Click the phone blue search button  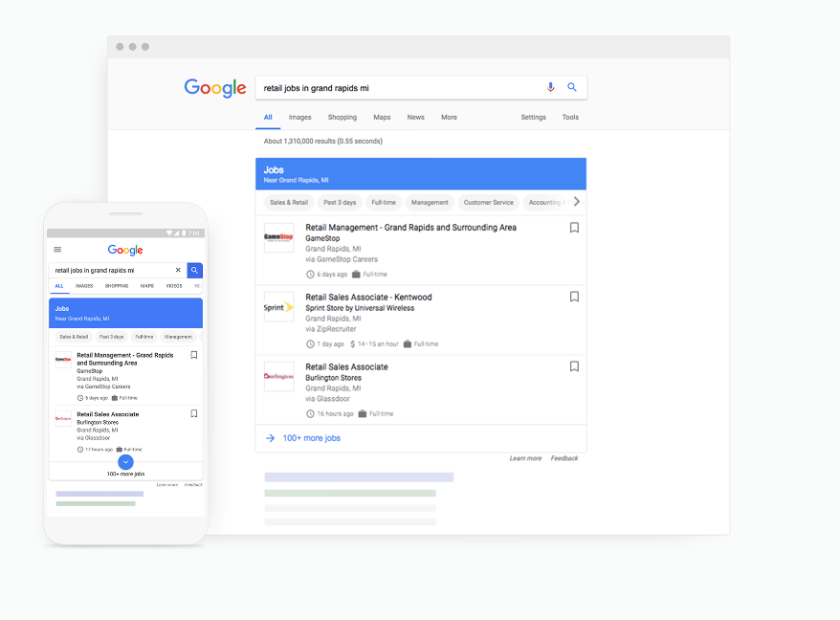pos(194,270)
